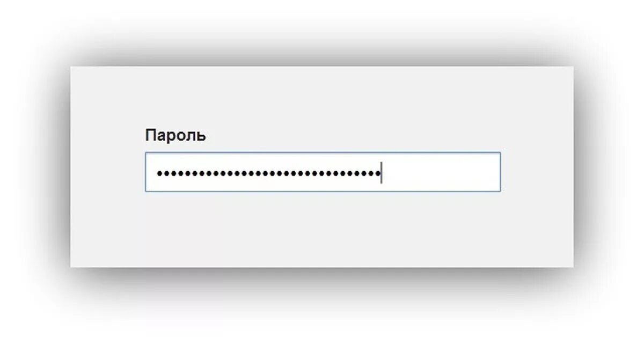644x337 pixels.
Task: Focus the password box below Пароль
Action: pyautogui.click(x=323, y=172)
